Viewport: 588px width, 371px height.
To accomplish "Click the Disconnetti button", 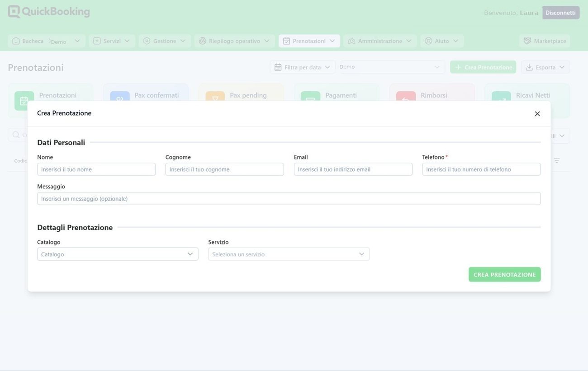I will 561,13.
